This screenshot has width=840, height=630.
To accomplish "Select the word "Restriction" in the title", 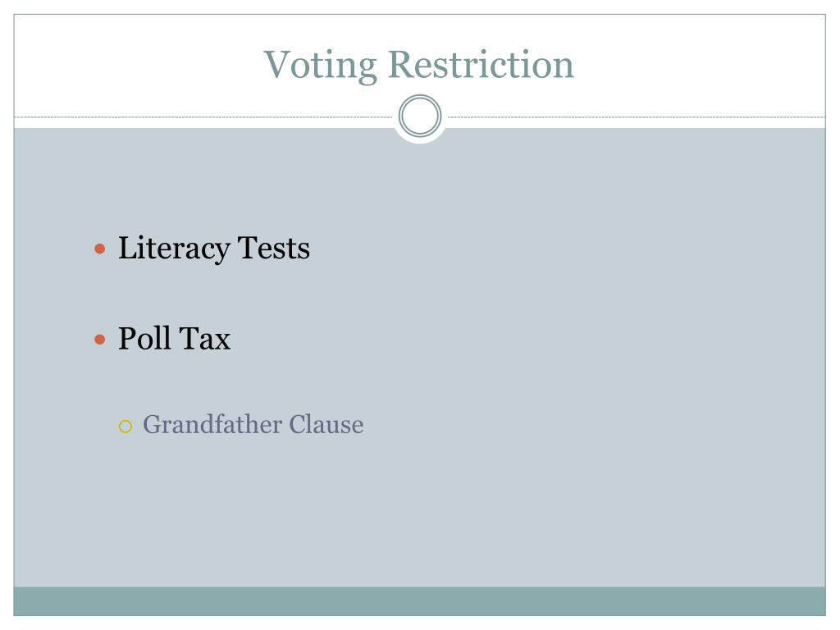I will coord(481,64).
